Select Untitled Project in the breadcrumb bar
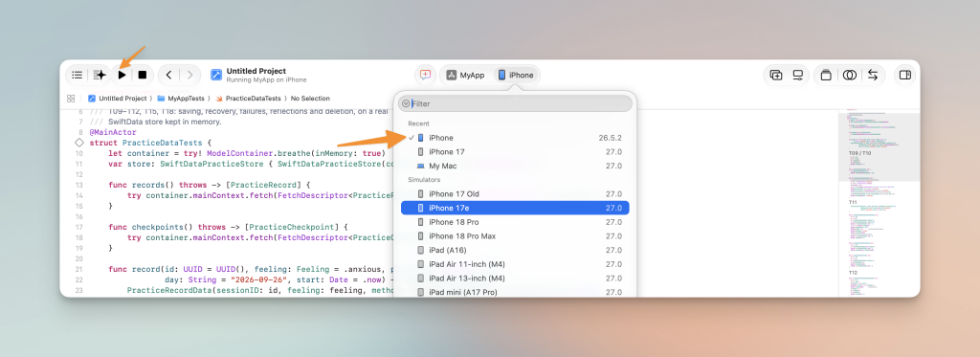 pyautogui.click(x=118, y=99)
